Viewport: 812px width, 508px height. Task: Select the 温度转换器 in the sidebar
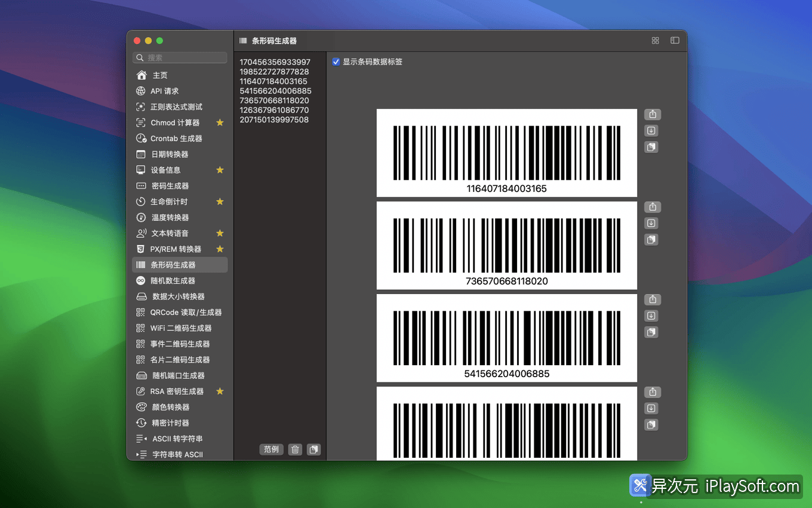[x=173, y=217]
